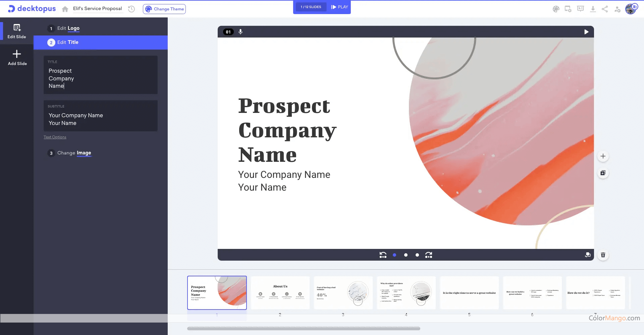
Task: Select the first blue layout dot
Action: pyautogui.click(x=394, y=255)
